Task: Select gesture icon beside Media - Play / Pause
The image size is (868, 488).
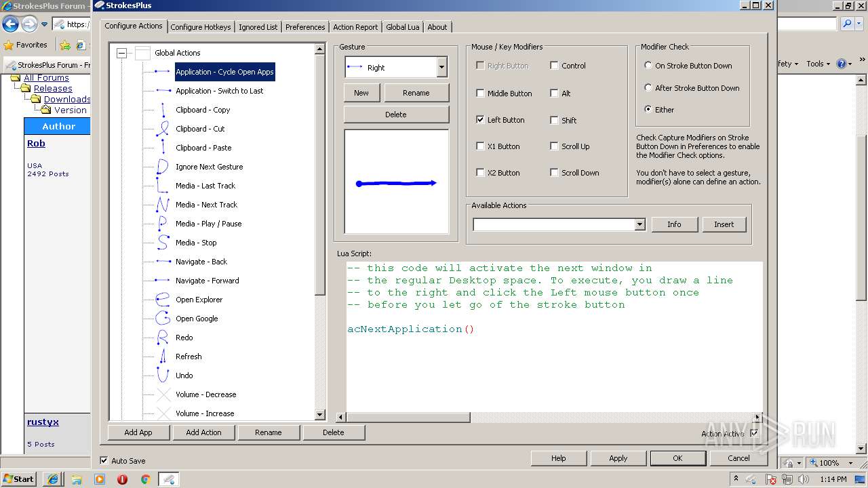Action: (163, 224)
